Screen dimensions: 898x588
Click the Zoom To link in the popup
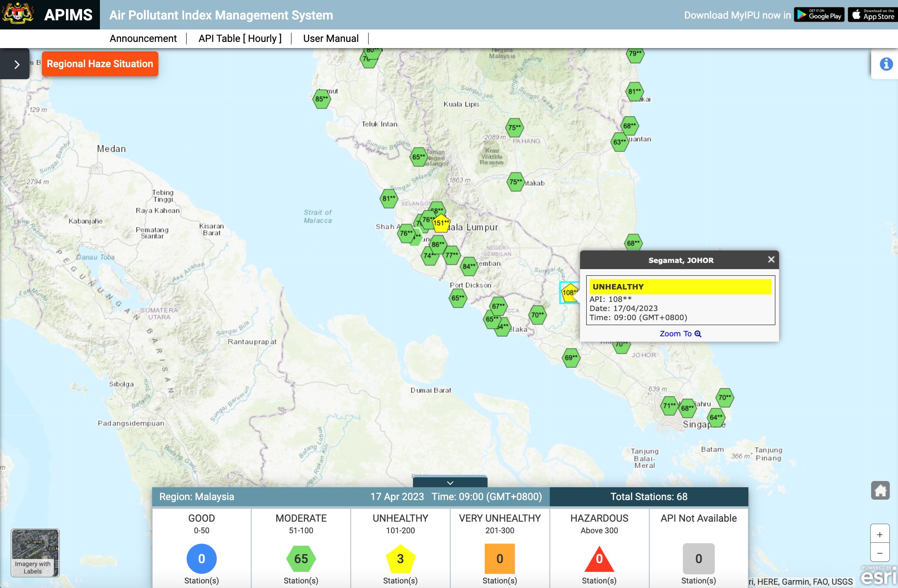[676, 333]
